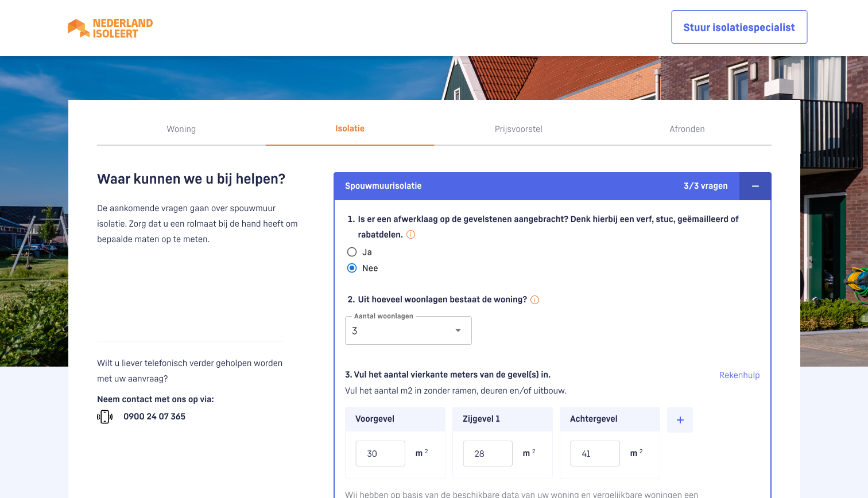
Task: Go to the Prijsvoorstel tab
Action: [x=518, y=129]
